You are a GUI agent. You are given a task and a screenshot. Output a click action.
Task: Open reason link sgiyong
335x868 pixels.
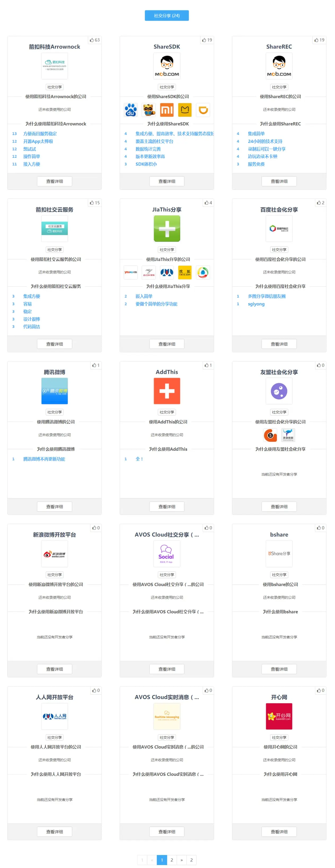[x=256, y=304]
